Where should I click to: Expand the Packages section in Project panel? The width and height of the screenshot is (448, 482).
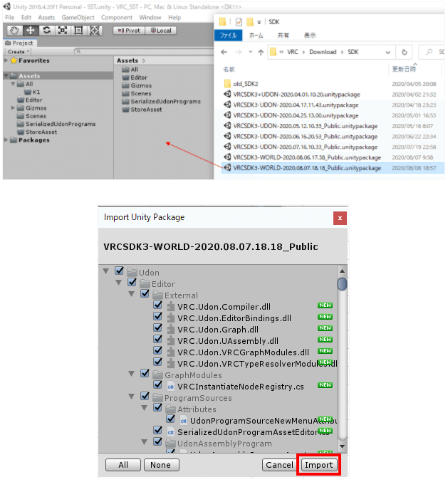(6, 140)
